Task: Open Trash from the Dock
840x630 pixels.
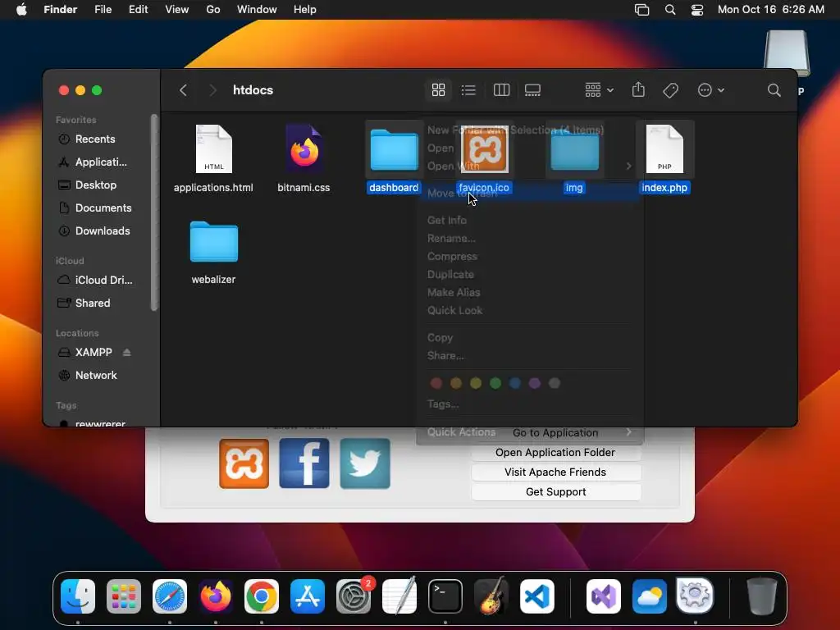Action: (x=761, y=596)
